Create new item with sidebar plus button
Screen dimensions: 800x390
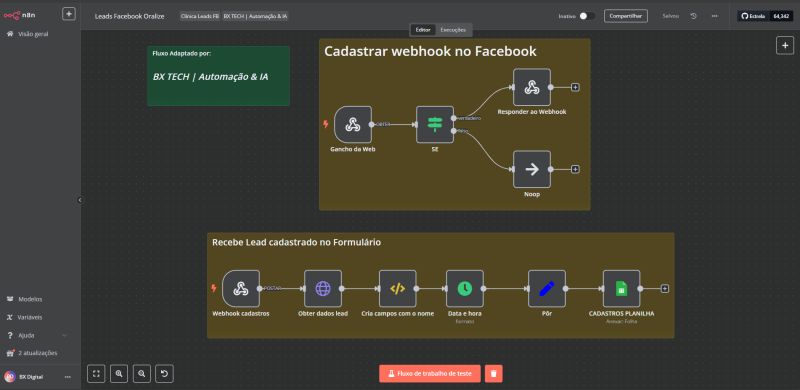[69, 14]
